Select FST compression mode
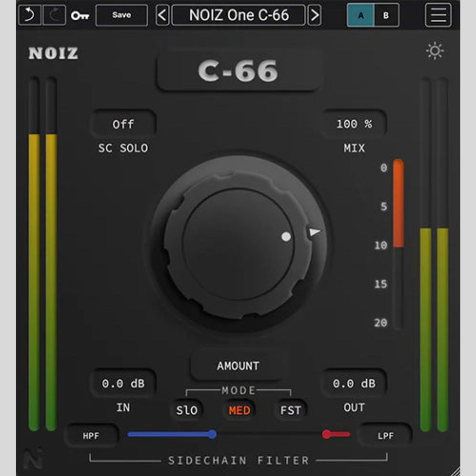 [x=291, y=410]
